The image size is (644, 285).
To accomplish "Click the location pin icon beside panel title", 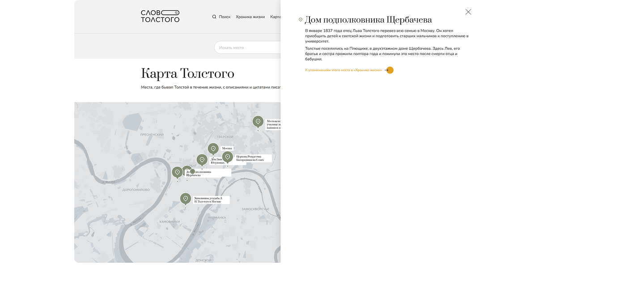I will pos(301,20).
